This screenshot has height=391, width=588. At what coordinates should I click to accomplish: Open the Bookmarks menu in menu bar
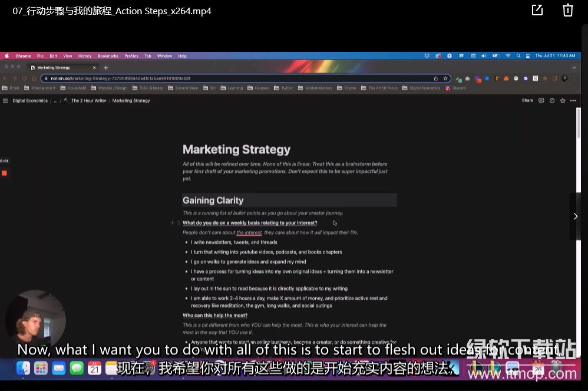pos(108,56)
